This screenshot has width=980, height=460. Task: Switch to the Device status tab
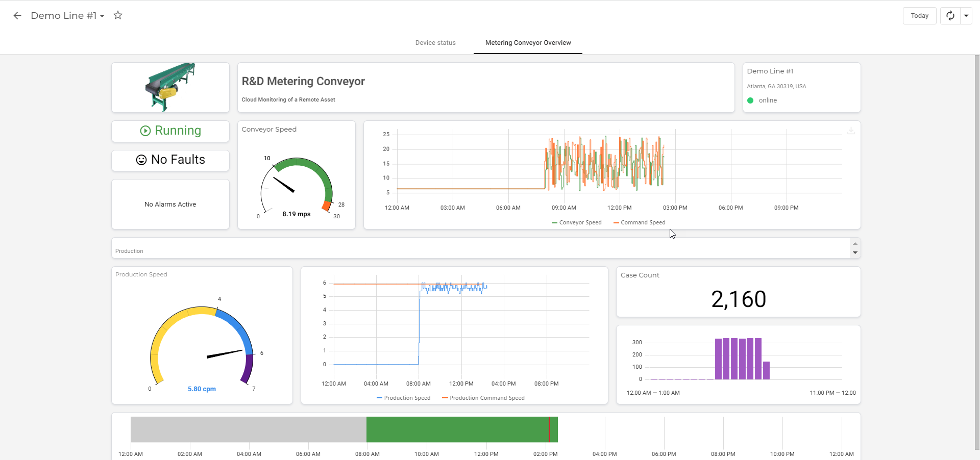[435, 43]
